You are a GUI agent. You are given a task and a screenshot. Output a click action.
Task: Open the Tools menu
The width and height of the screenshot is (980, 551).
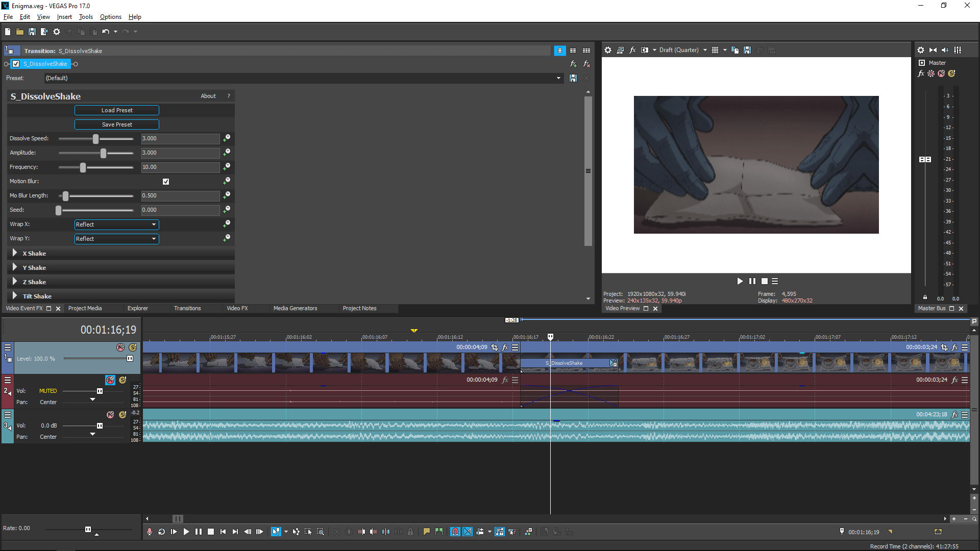click(x=85, y=16)
